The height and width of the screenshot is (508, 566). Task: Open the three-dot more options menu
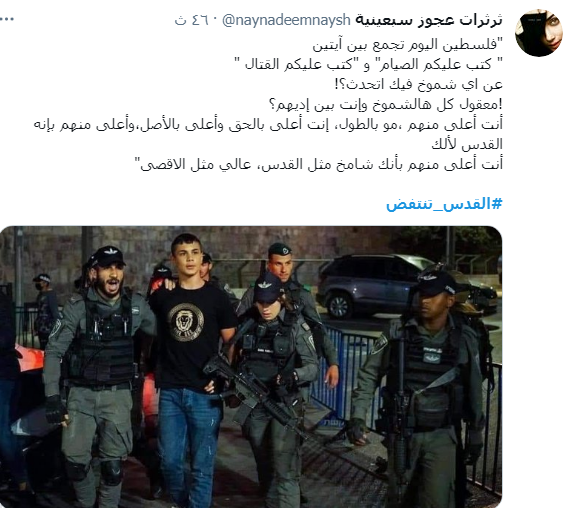click(6, 19)
